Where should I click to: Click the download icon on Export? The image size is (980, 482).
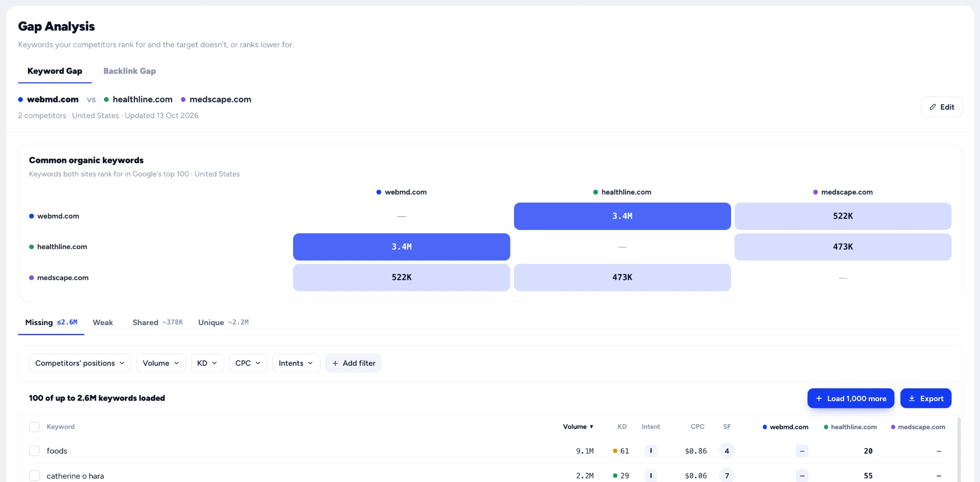click(912, 399)
